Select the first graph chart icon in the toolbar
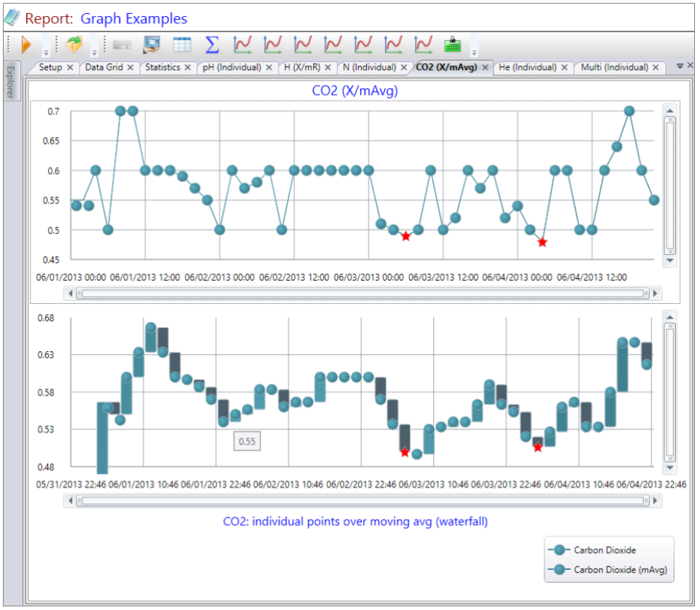Image resolution: width=700 pixels, height=610 pixels. (x=242, y=44)
